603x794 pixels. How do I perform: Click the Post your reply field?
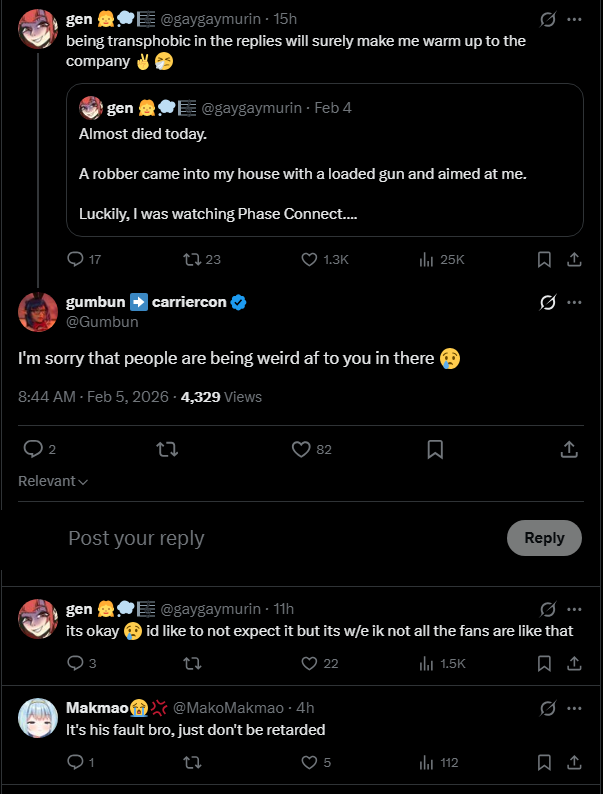250,538
